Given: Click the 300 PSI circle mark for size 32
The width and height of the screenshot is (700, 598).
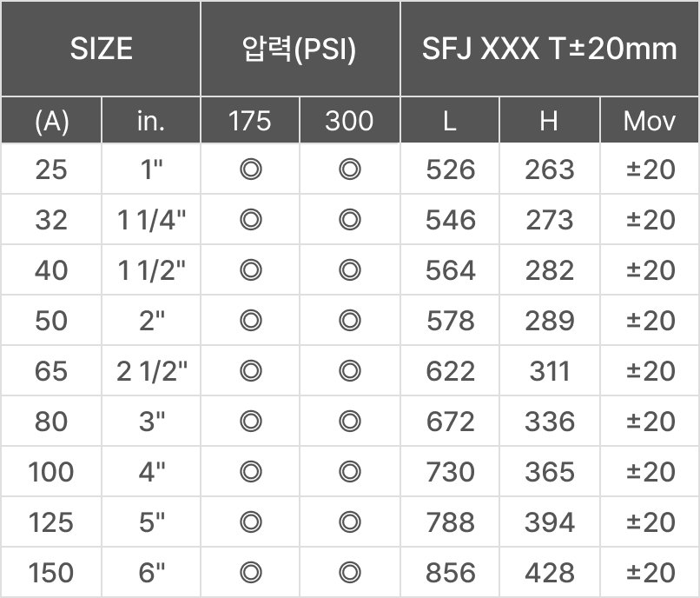Looking at the screenshot, I should (x=349, y=220).
